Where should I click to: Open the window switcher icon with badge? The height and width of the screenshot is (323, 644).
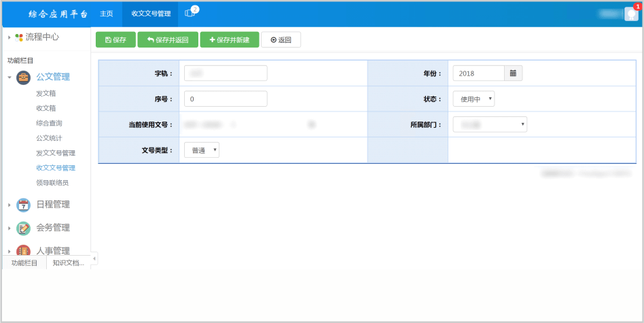click(x=190, y=13)
